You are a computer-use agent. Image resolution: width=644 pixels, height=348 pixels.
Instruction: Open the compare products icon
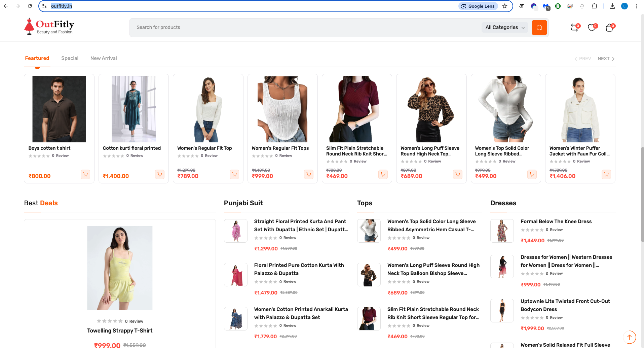[x=574, y=28]
